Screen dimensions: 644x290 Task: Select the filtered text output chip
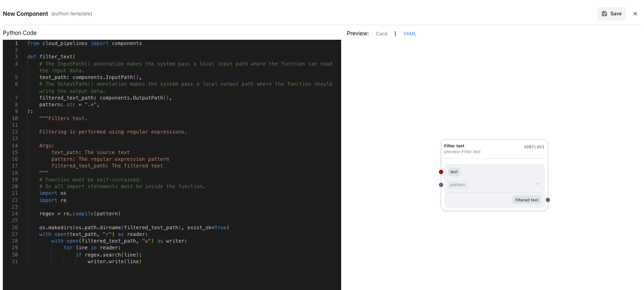[x=526, y=200]
